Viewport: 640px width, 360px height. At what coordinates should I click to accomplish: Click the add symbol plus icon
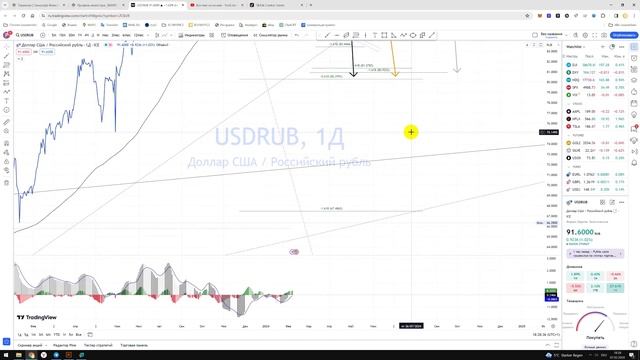coord(42,36)
